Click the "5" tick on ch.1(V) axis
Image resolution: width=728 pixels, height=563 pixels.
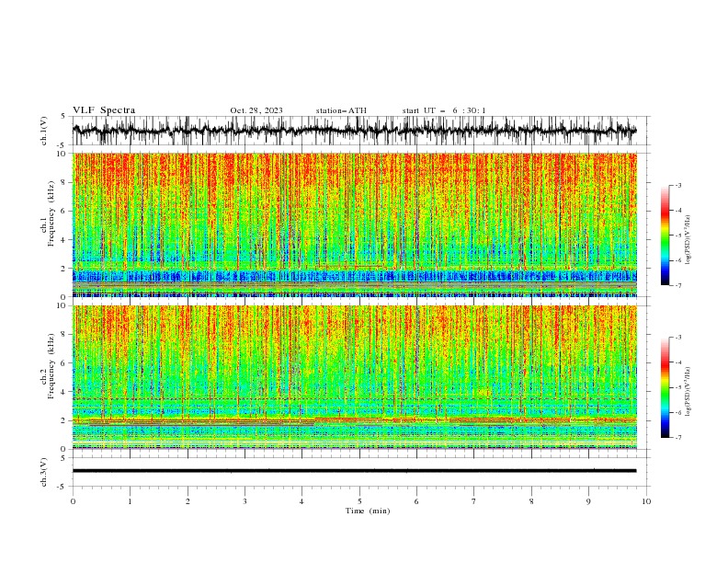[63, 117]
